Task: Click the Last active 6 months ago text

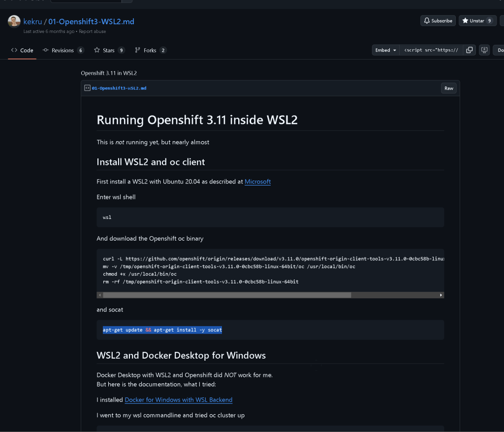Action: pyautogui.click(x=49, y=31)
